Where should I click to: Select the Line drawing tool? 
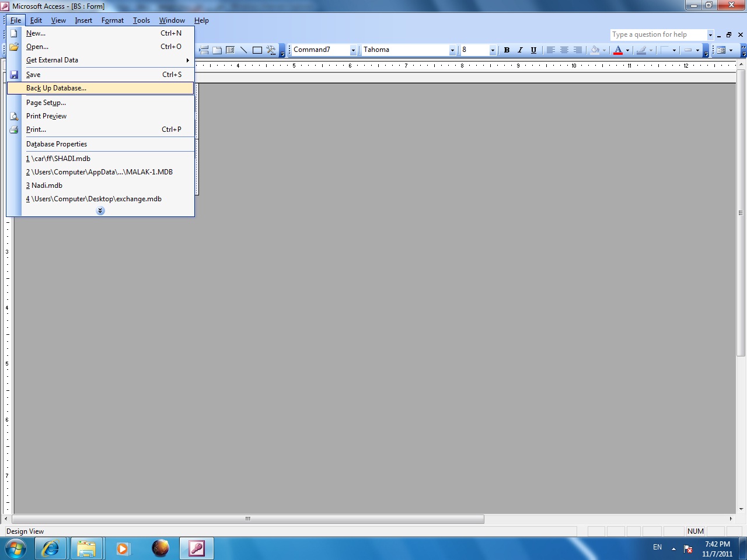[x=243, y=50]
